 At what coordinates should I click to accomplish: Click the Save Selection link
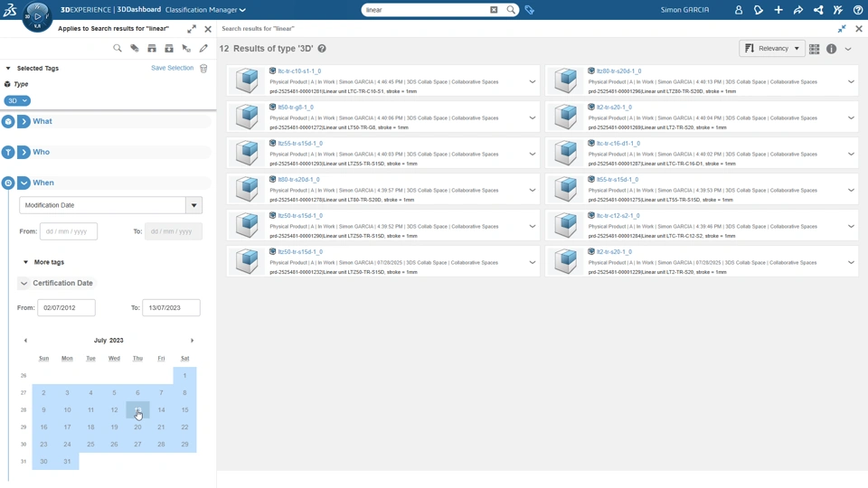point(172,68)
